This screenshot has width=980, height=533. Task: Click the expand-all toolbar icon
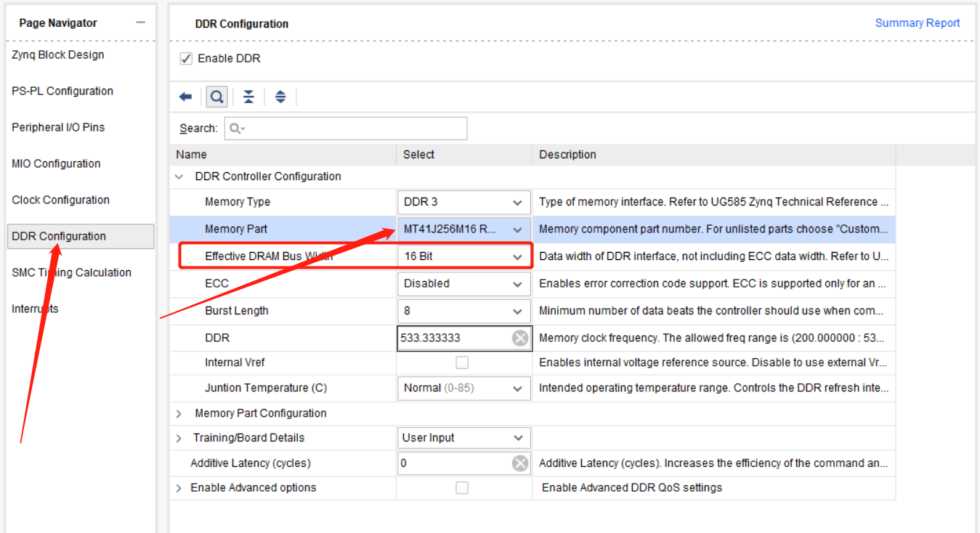(280, 96)
